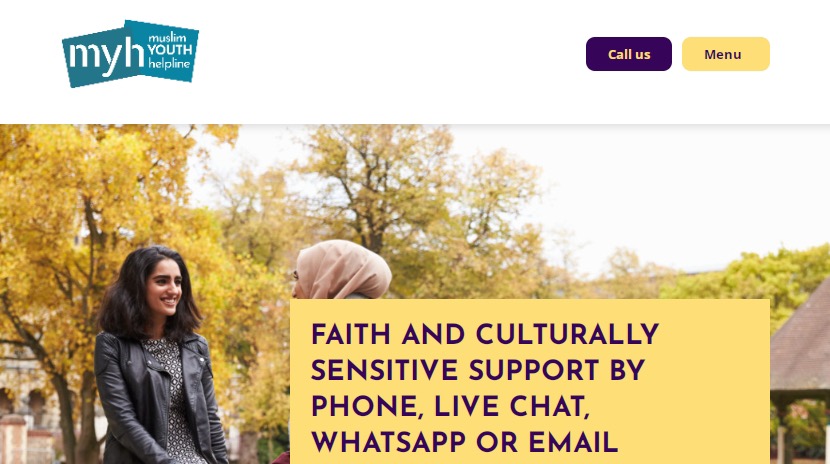830x464 pixels.
Task: Select the 'FAITH AND CULTURALLY' headline line
Action: pyautogui.click(x=484, y=335)
